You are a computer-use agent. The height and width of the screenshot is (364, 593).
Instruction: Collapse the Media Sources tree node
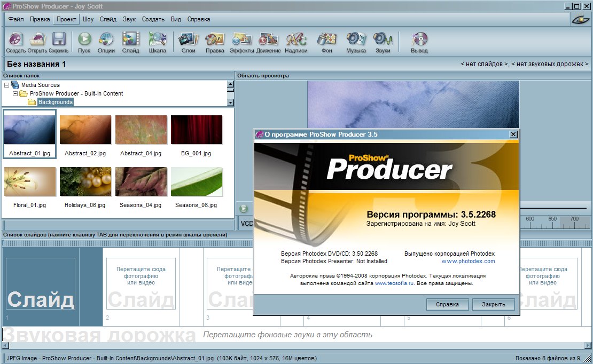(x=6, y=85)
